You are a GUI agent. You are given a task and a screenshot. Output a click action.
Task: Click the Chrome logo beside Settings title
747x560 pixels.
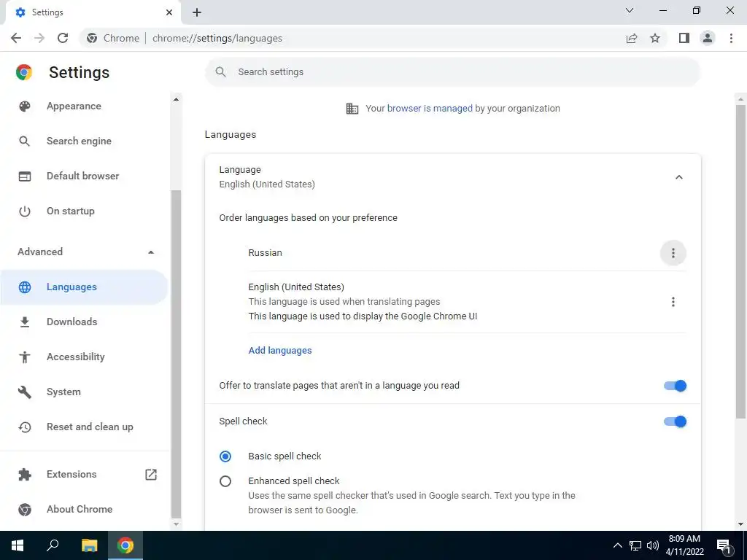point(24,72)
